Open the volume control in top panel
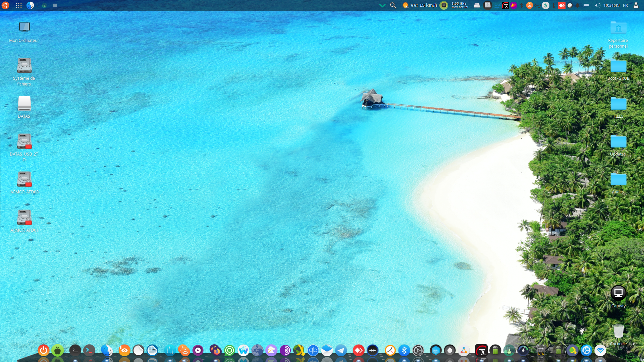Screen dimensions: 644x362 click(597, 5)
